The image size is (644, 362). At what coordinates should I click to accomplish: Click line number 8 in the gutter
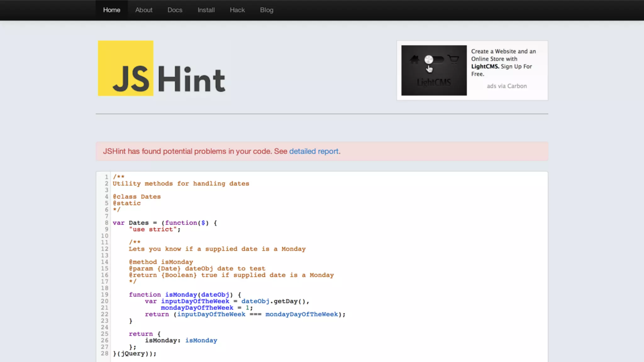tap(106, 223)
